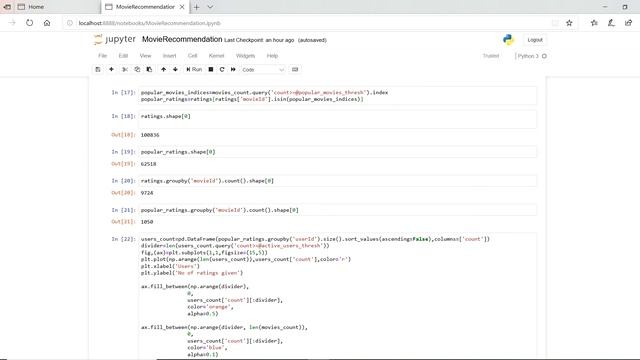This screenshot has width=640, height=360.
Task: Select code cell In [17]
Action: (338, 96)
